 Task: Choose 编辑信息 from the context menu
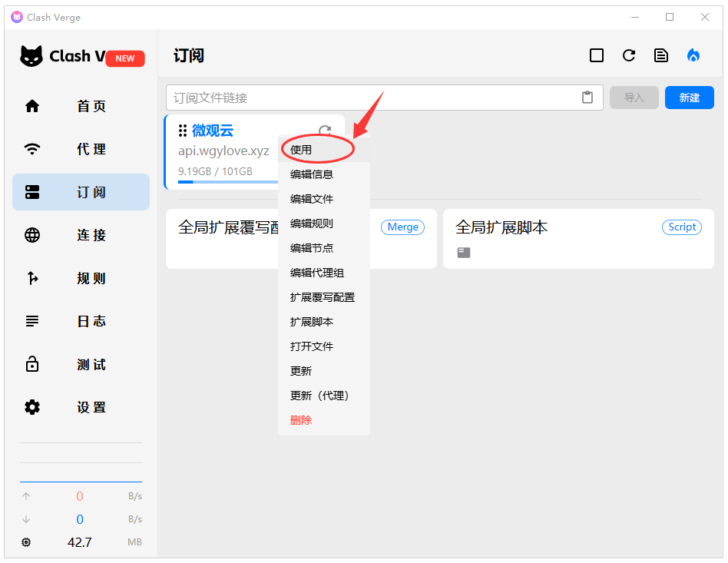point(312,174)
